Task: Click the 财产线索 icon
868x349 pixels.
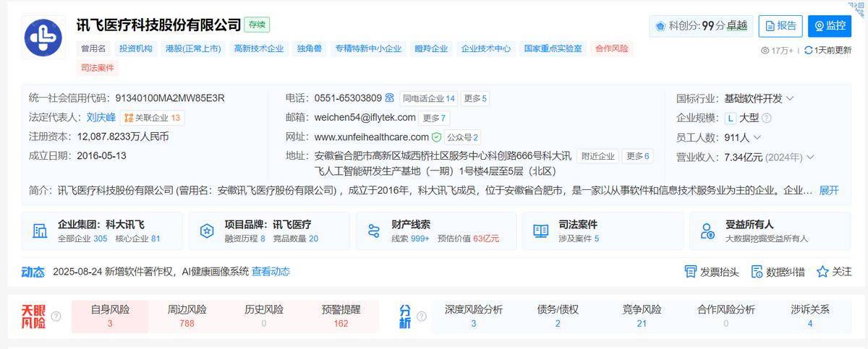Action: [x=374, y=231]
